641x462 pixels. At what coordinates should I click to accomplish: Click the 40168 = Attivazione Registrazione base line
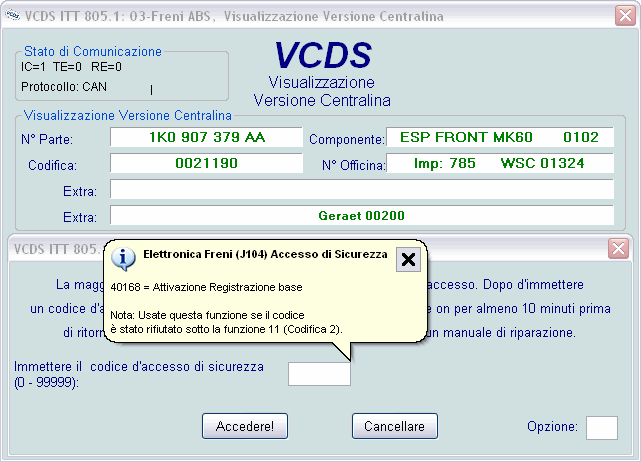[206, 287]
